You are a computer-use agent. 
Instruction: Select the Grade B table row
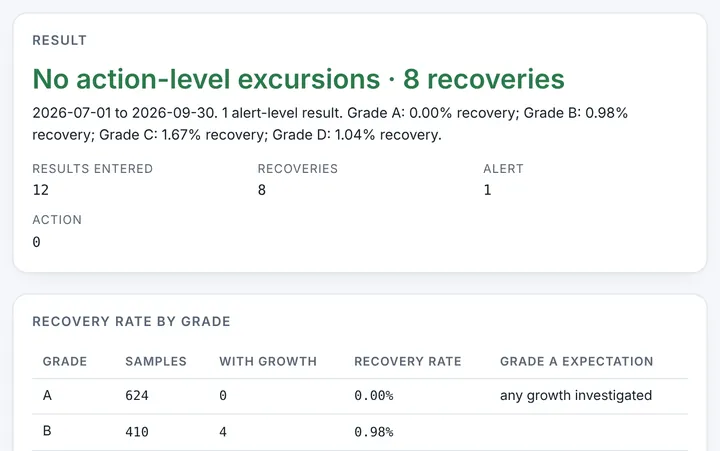(x=360, y=432)
